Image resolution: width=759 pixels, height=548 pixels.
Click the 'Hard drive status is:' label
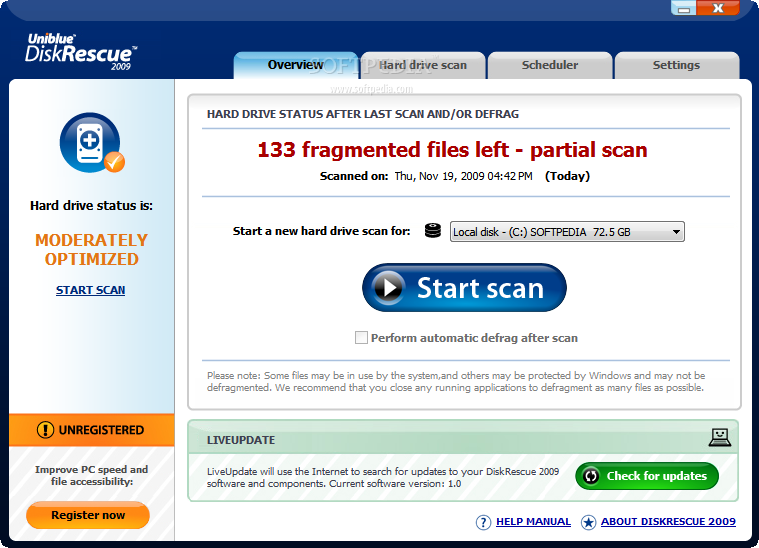[x=91, y=206]
